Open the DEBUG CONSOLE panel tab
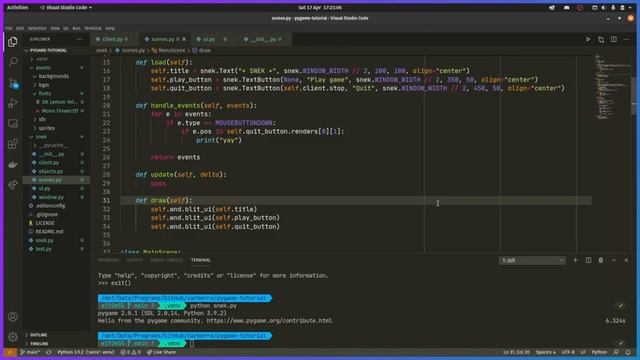This screenshot has width=640, height=360. click(167, 260)
